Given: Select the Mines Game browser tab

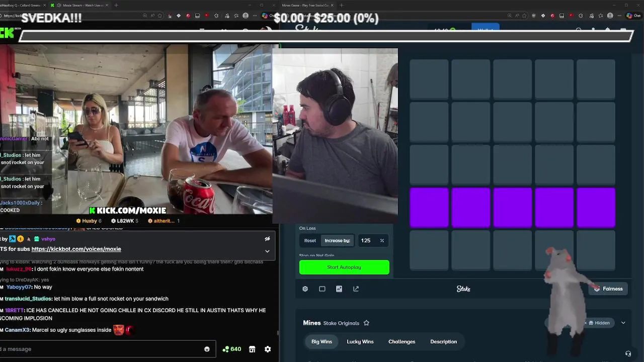Looking at the screenshot, I should click(305, 5).
